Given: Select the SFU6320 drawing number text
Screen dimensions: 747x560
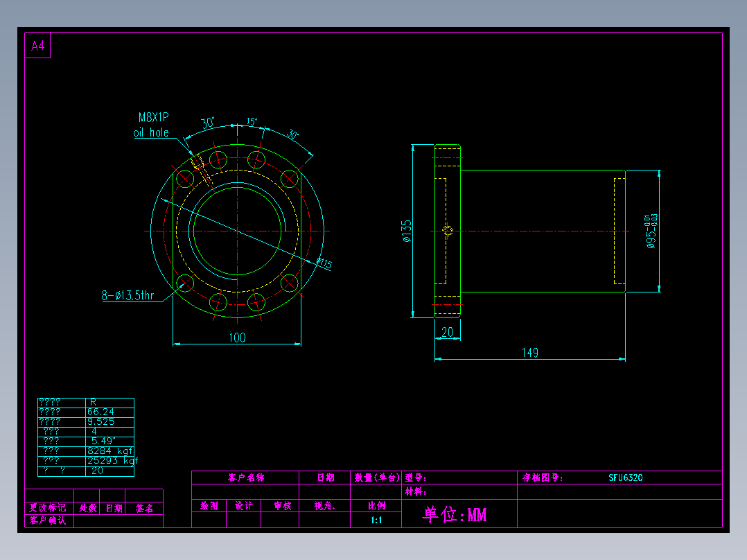Looking at the screenshot, I should [626, 478].
